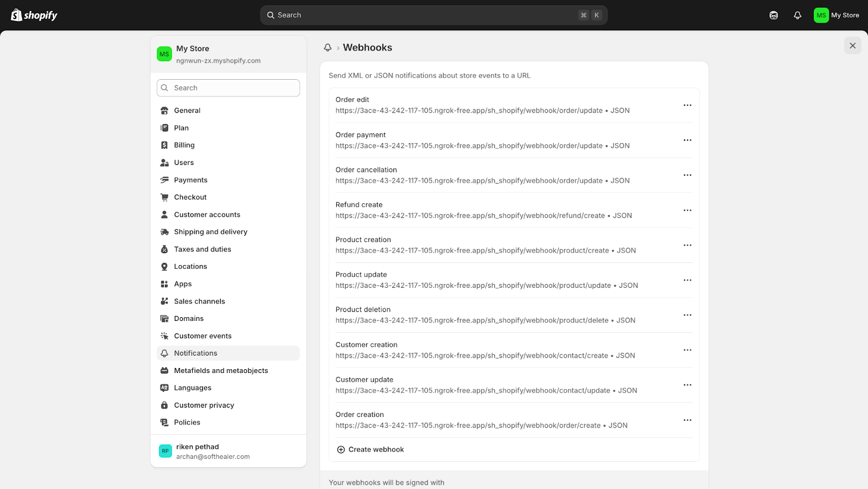Open options menu for Customer update webhook
Image resolution: width=868 pixels, height=489 pixels.
tap(687, 385)
